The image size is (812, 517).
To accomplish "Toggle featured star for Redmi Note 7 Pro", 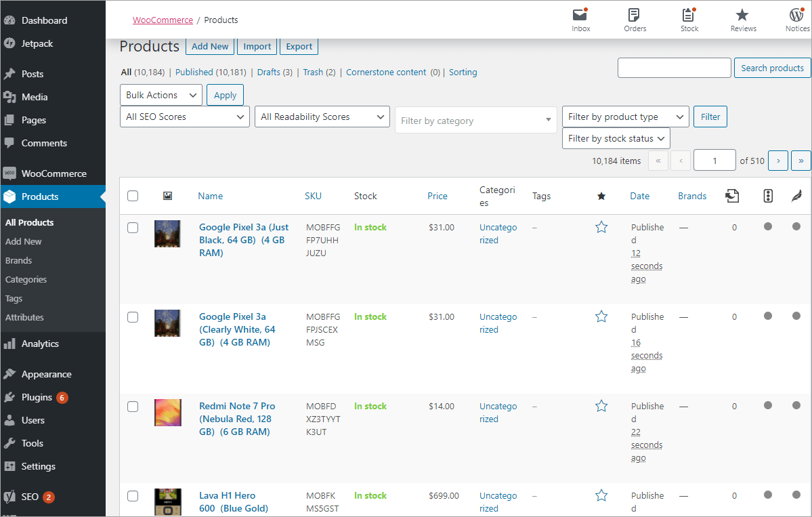I will pyautogui.click(x=601, y=406).
